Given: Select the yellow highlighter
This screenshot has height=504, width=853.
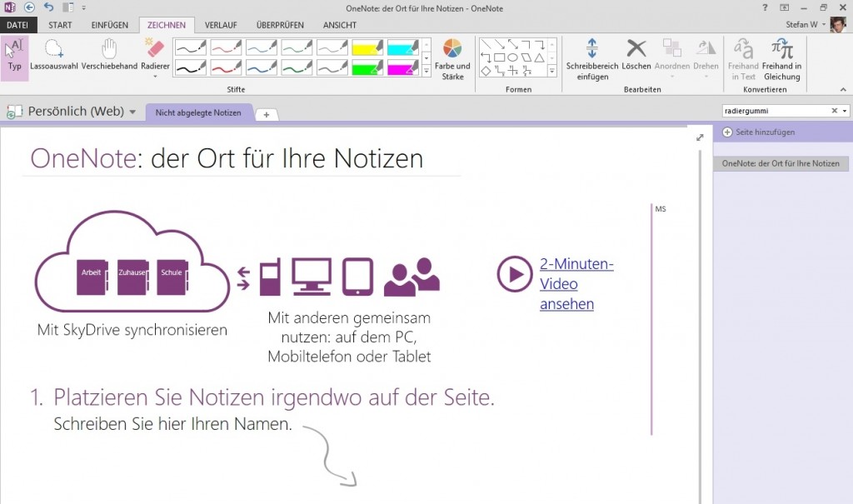Looking at the screenshot, I should pos(367,47).
